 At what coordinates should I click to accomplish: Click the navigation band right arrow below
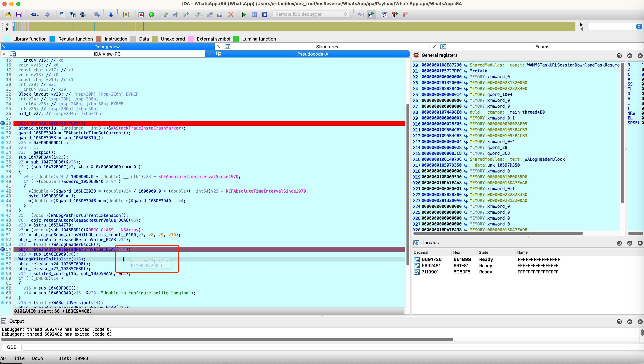pyautogui.click(x=7, y=29)
